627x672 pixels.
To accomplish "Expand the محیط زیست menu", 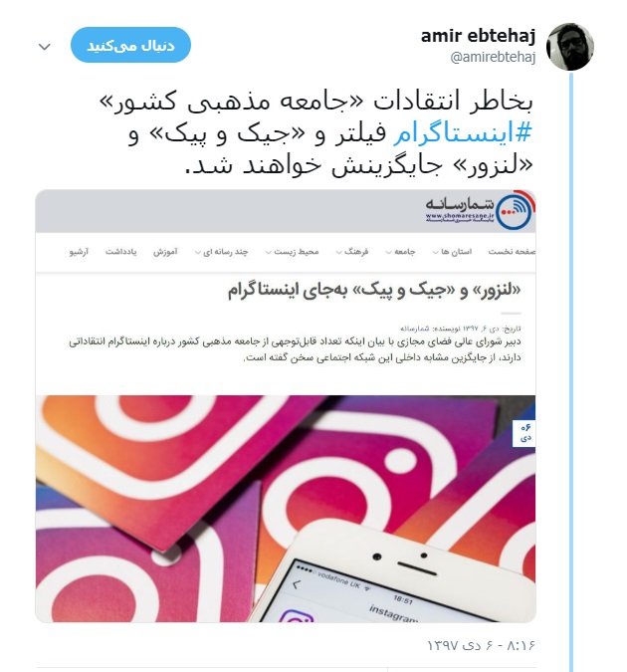I will (293, 252).
